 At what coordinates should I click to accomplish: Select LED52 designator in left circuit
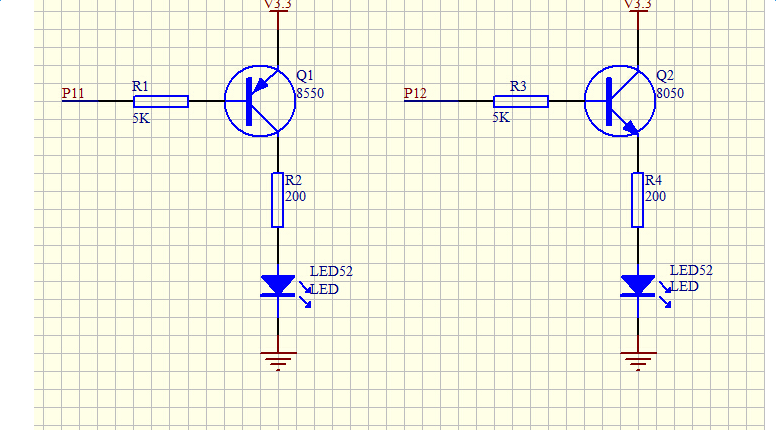331,271
